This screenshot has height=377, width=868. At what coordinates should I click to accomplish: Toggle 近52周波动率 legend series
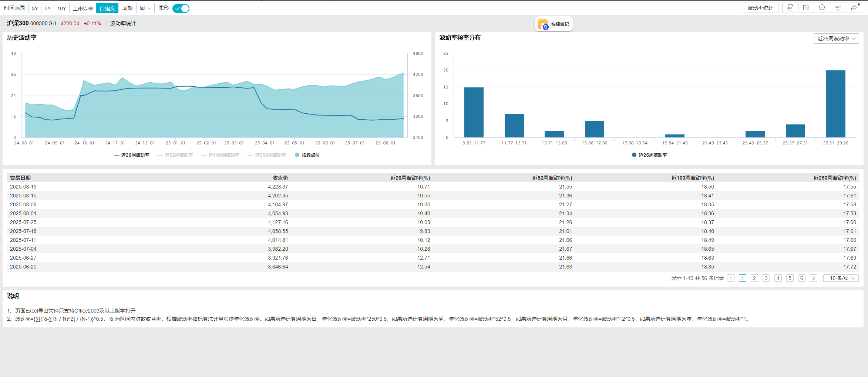pos(175,155)
